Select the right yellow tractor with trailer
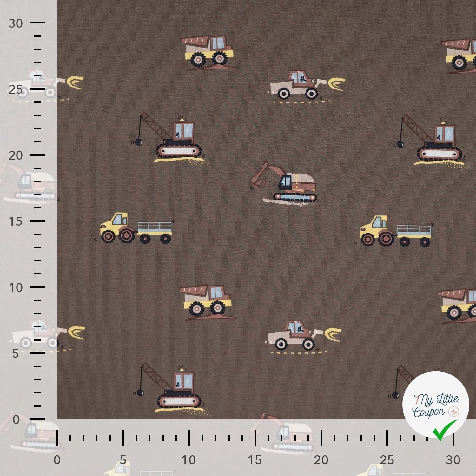Image resolution: width=476 pixels, height=476 pixels. (x=396, y=231)
